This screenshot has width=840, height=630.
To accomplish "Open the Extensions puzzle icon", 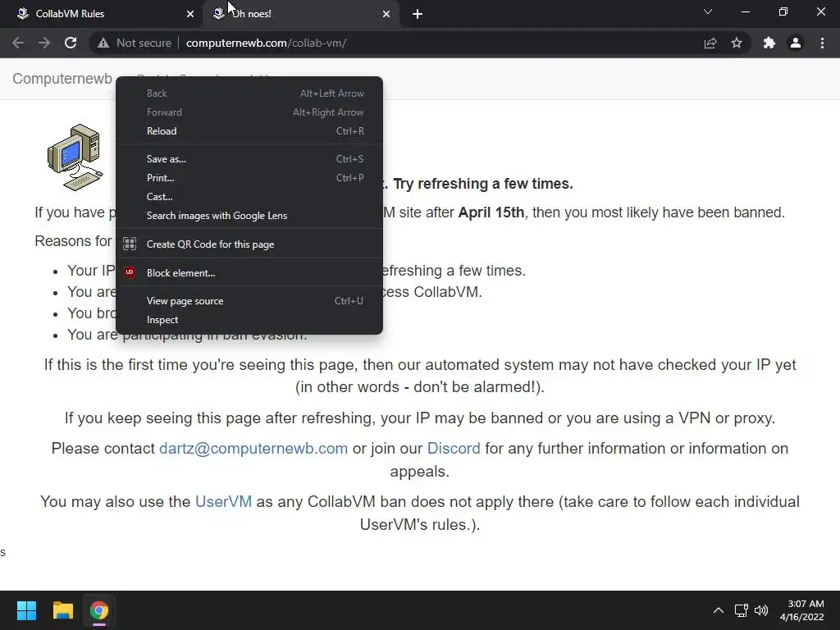I will pyautogui.click(x=769, y=43).
